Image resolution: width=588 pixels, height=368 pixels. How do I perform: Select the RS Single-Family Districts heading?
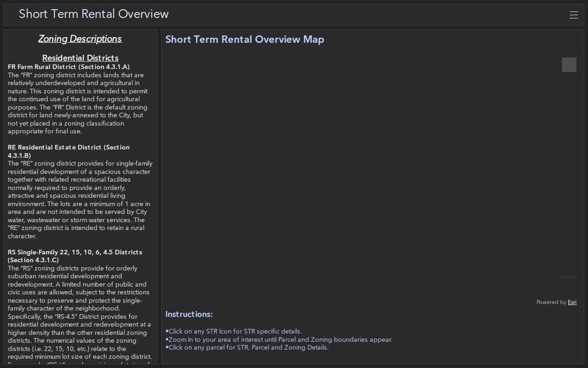tap(75, 256)
